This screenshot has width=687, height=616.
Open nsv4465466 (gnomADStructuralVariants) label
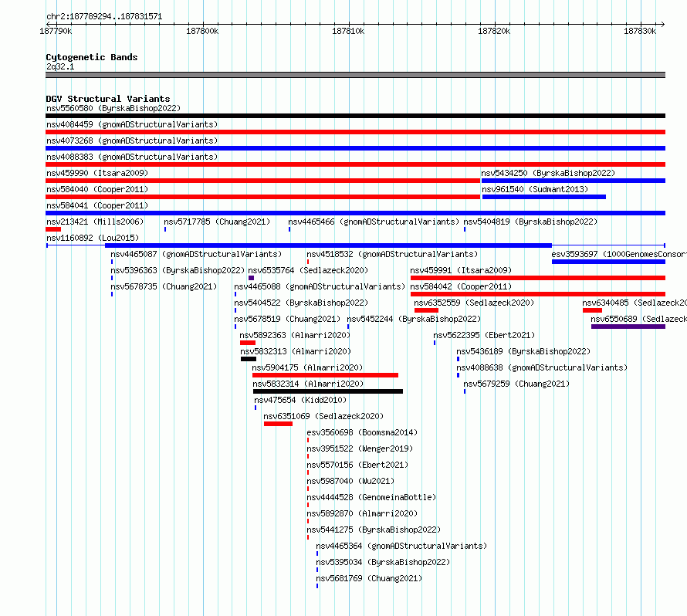(x=374, y=222)
